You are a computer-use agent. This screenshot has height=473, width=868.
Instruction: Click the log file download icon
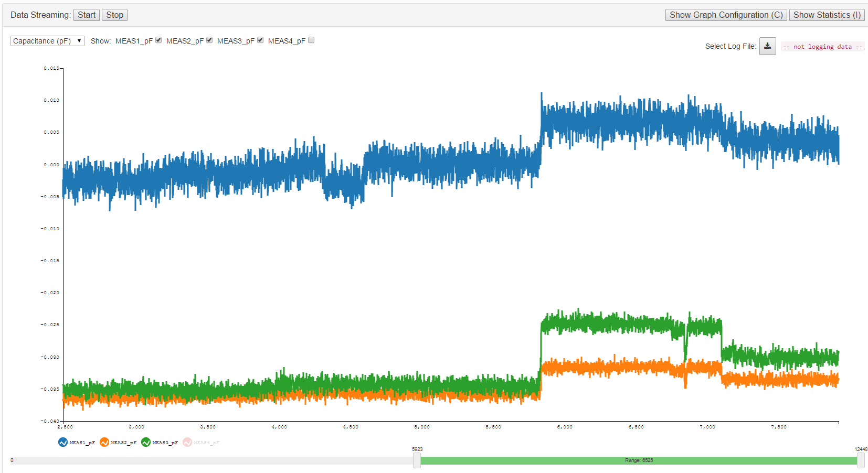767,46
